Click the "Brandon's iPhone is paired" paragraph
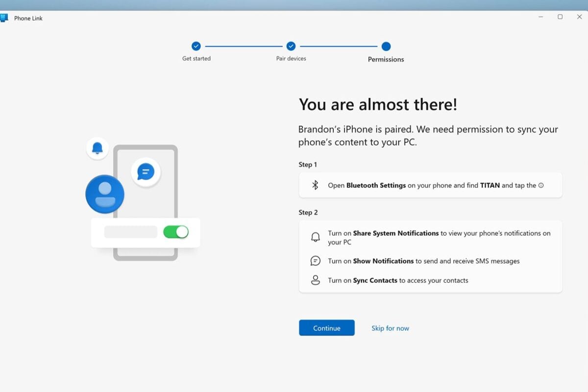 [428, 136]
